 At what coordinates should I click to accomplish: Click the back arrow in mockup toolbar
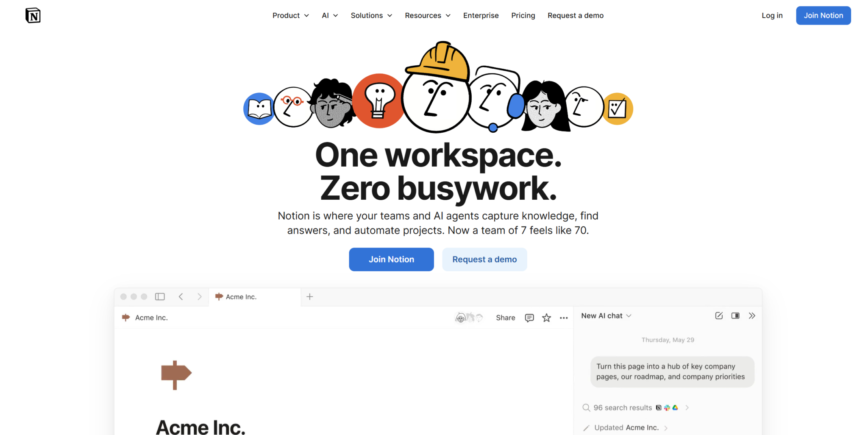(x=181, y=297)
